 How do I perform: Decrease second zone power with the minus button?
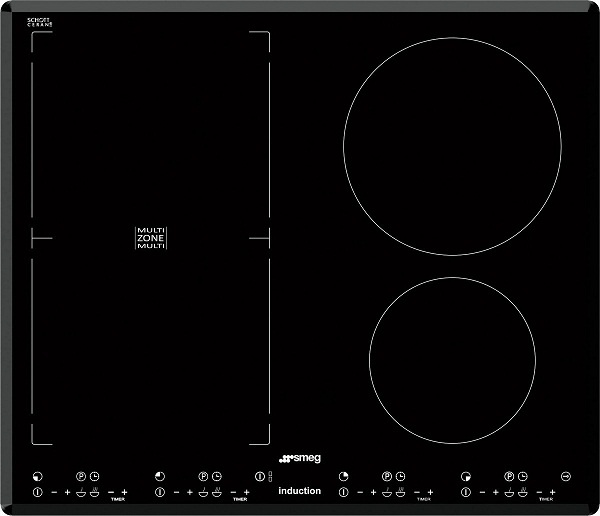(176, 492)
